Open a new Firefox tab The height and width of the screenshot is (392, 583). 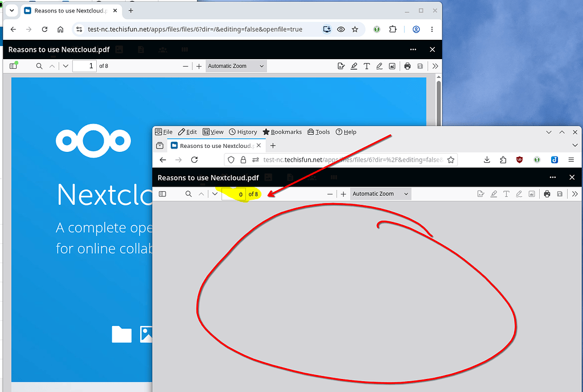coord(273,146)
